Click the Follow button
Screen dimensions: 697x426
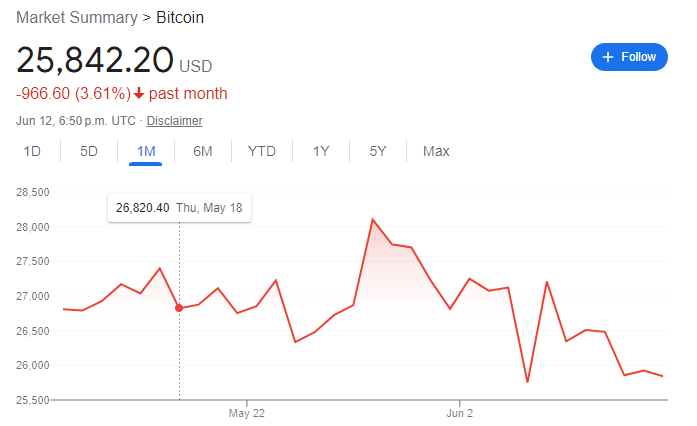tap(629, 57)
